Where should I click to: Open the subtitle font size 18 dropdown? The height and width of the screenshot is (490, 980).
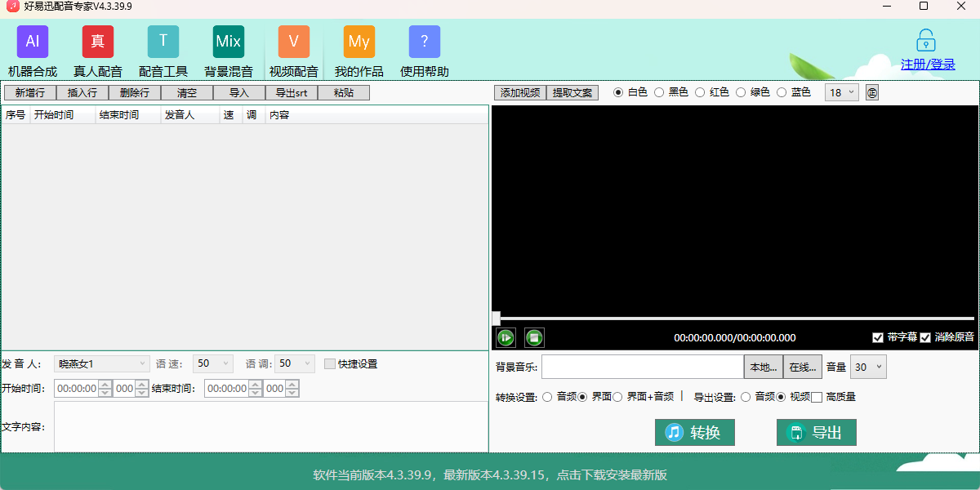[841, 92]
